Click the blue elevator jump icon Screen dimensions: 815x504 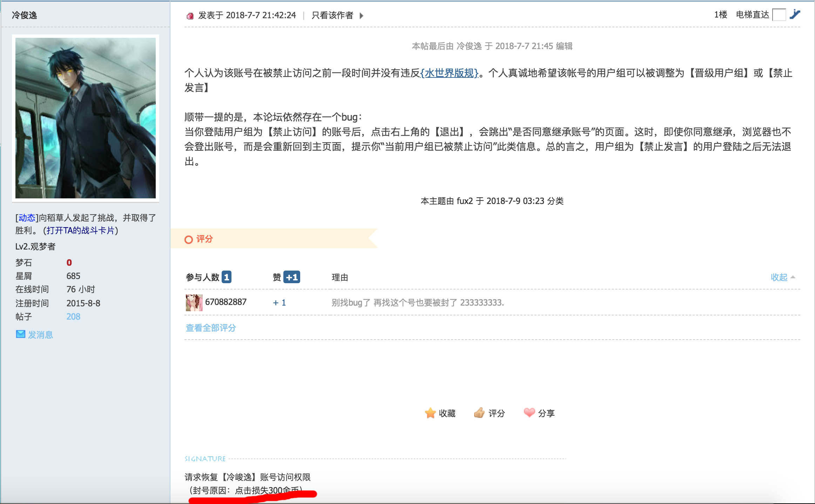(795, 15)
